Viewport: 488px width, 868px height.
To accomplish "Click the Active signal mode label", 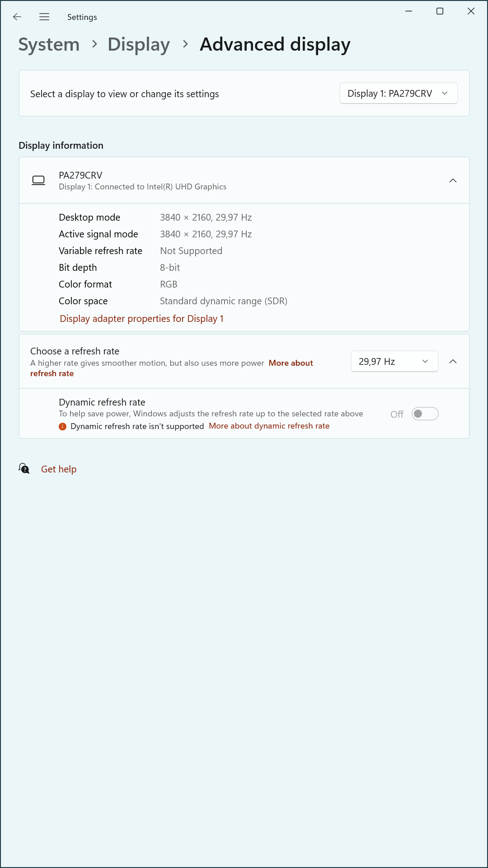I will [x=99, y=234].
